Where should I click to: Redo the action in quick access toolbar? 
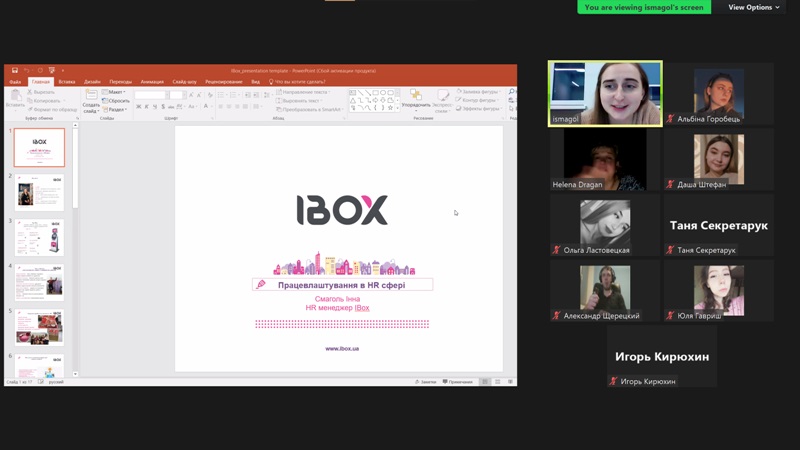pyautogui.click(x=40, y=70)
